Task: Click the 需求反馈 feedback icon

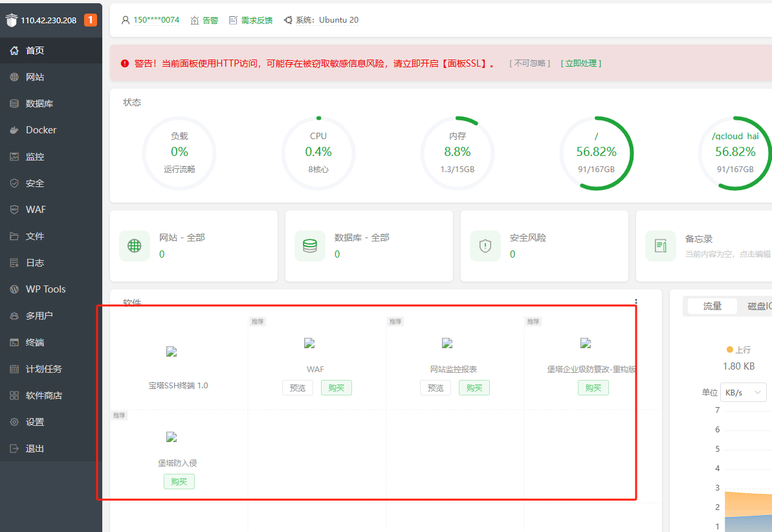Action: point(234,20)
